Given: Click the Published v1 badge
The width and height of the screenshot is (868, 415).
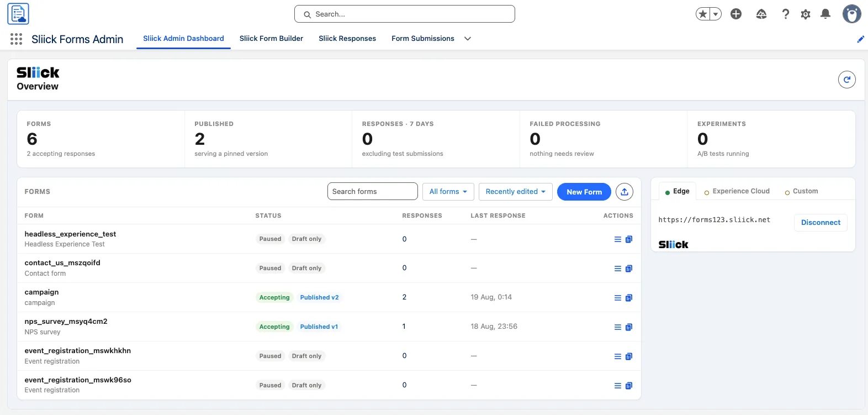Looking at the screenshot, I should coord(319,327).
